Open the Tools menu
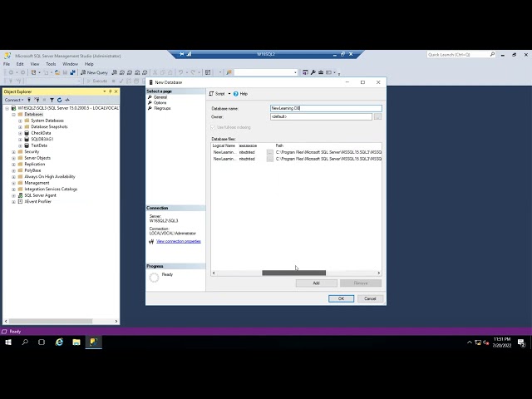 [51, 64]
